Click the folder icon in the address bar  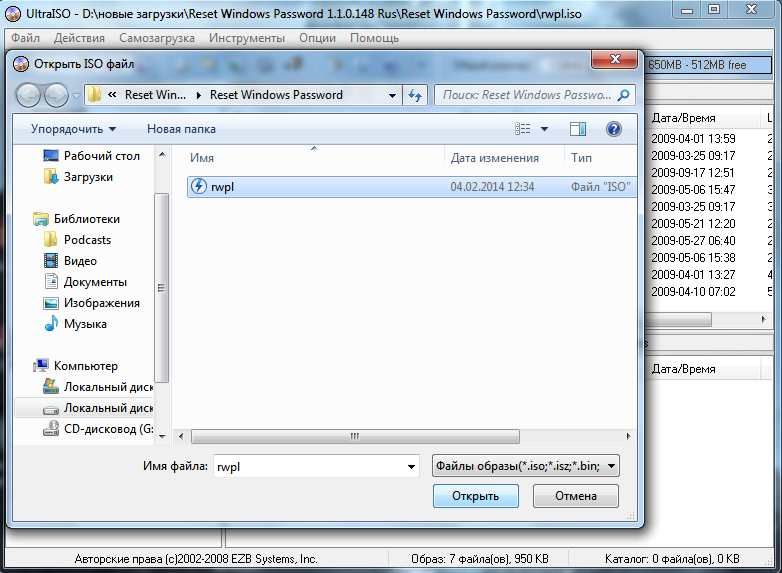coord(94,94)
